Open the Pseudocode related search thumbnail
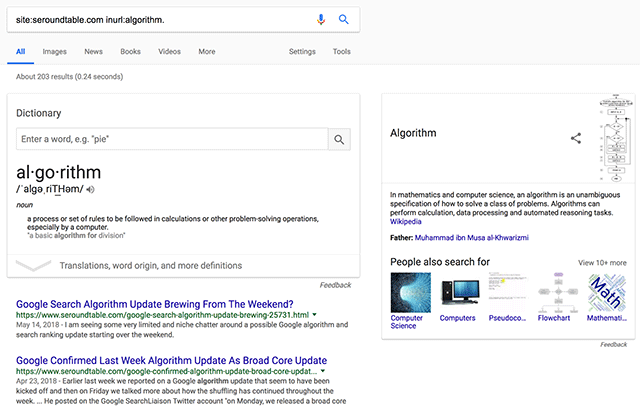Viewport: 640px width, 408px height. 509,293
